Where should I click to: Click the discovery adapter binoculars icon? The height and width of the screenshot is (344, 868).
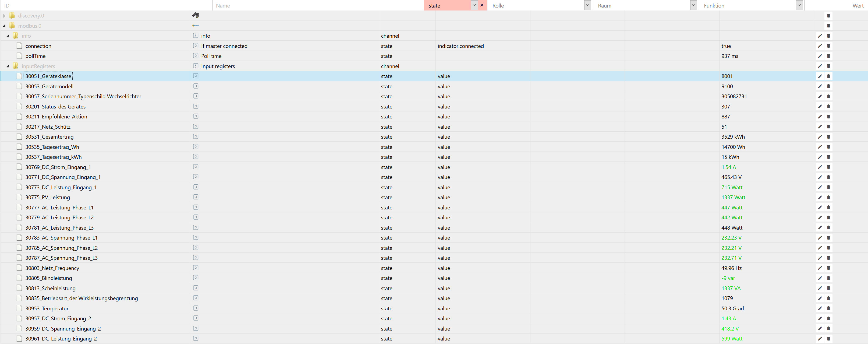(196, 15)
